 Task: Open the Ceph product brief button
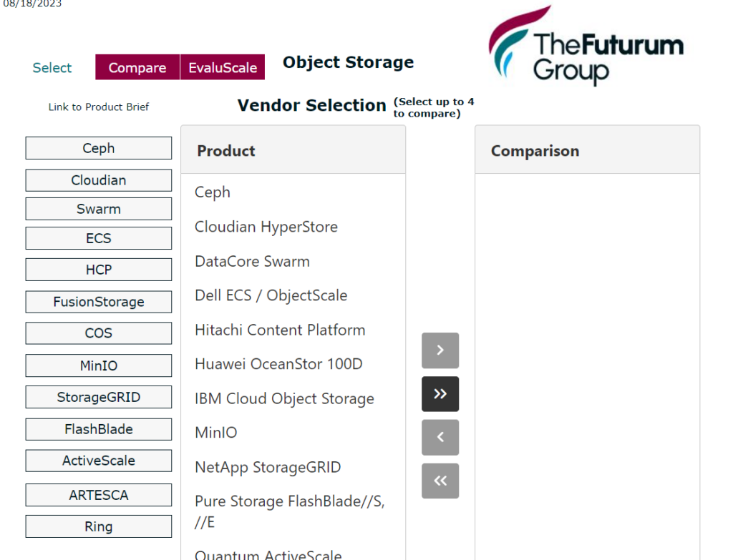pyautogui.click(x=99, y=148)
